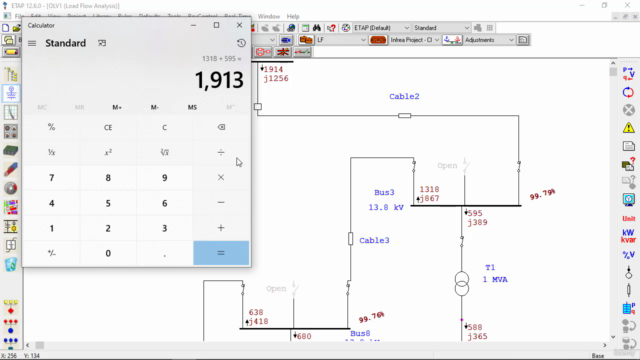Image resolution: width=640 pixels, height=360 pixels.
Task: Click the open Tie switch near Bus8
Action: [294, 288]
